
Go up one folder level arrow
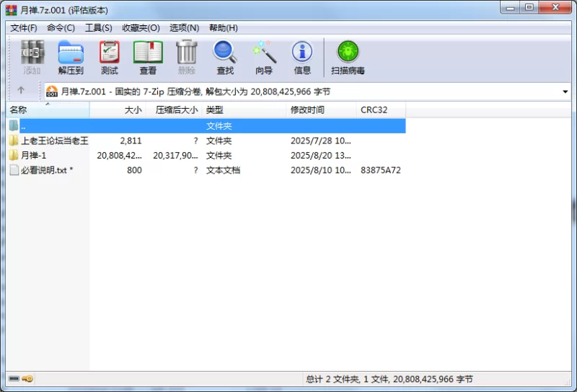21,90
